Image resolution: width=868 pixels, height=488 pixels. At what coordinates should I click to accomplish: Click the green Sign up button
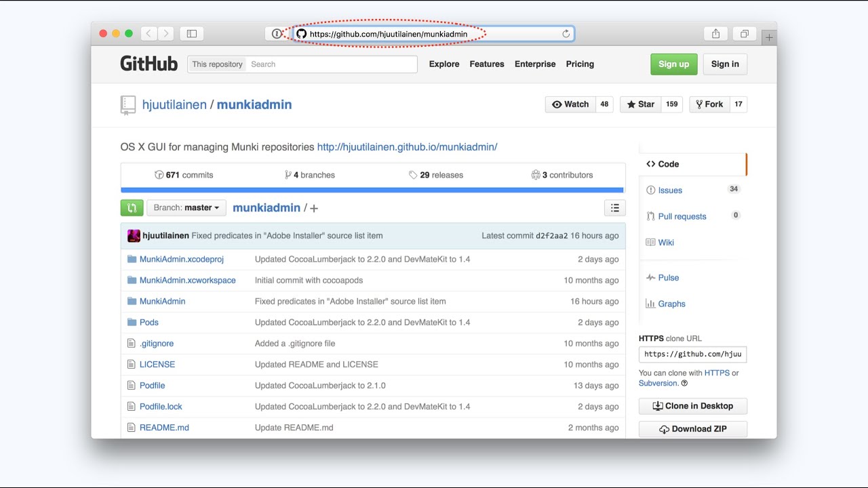coord(674,64)
